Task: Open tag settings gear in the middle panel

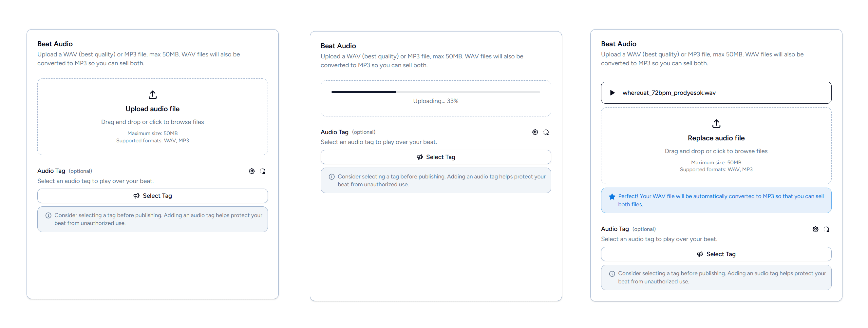Action: tap(535, 132)
